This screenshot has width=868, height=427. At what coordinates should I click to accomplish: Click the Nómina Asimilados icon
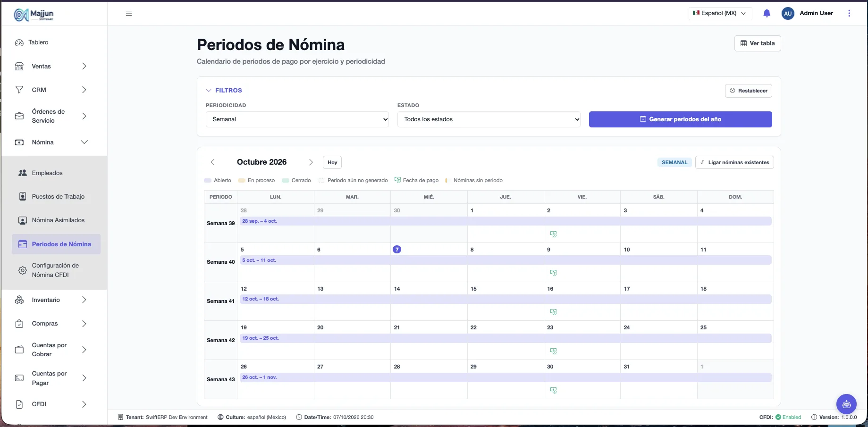pos(22,220)
